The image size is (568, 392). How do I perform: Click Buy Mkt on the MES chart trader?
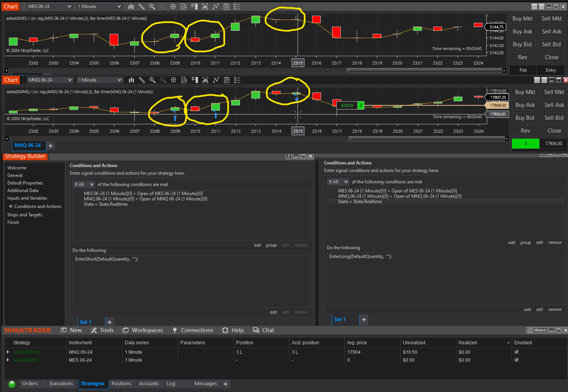[522, 19]
